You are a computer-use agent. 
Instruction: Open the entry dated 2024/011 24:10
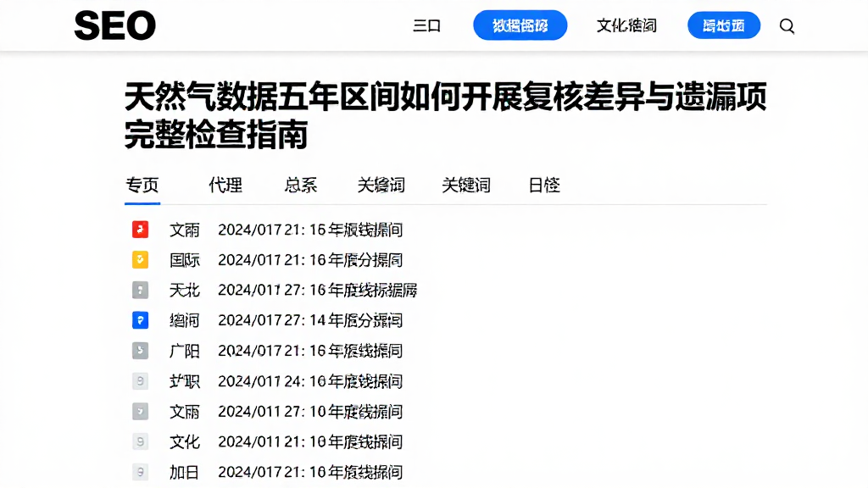click(310, 381)
